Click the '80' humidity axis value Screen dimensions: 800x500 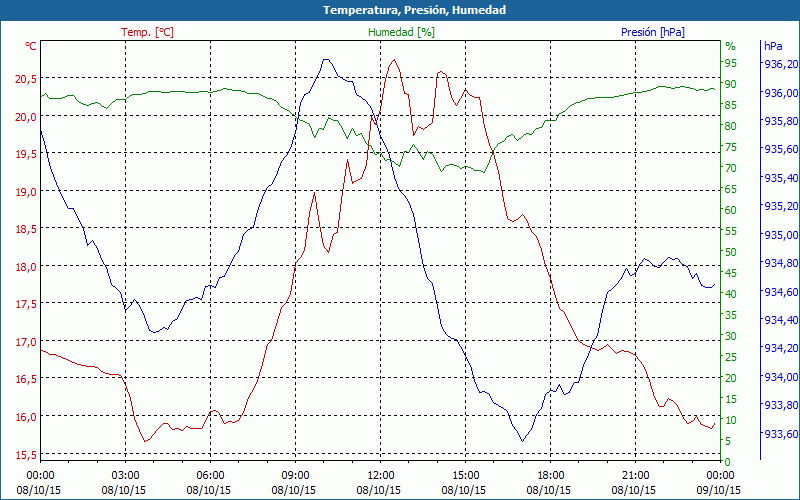(x=731, y=126)
